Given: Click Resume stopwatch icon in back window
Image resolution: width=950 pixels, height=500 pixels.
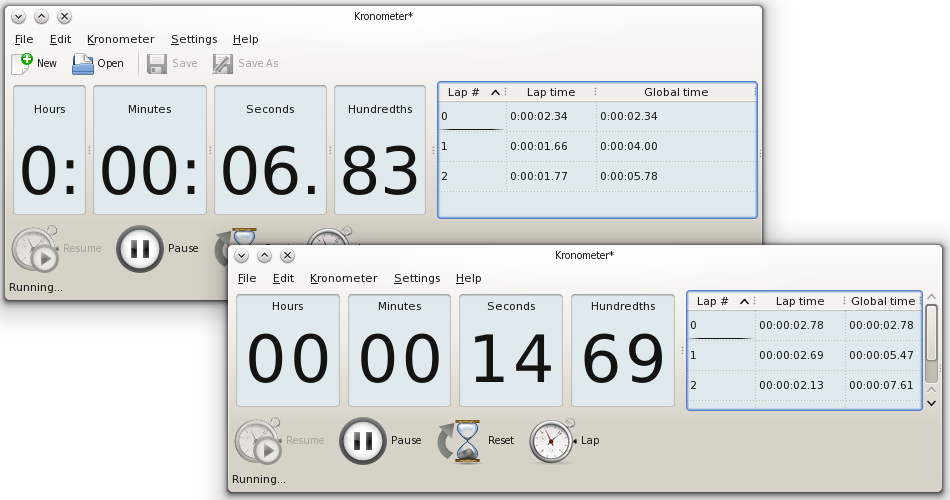Looking at the screenshot, I should pyautogui.click(x=36, y=249).
